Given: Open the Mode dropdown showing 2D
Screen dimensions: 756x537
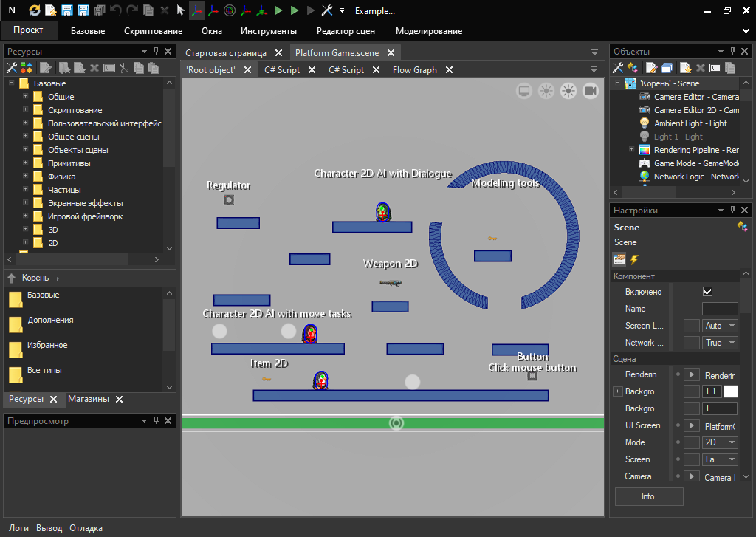Looking at the screenshot, I should [x=720, y=442].
